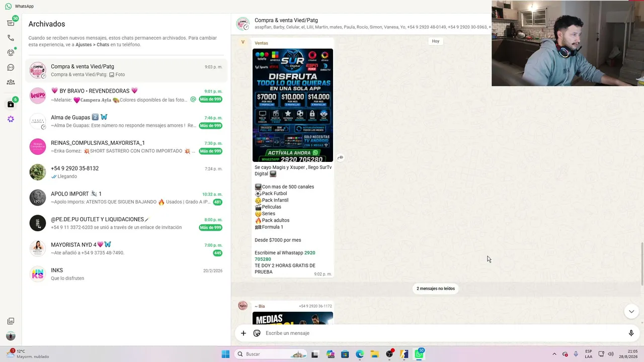Click Ventas sender avatar letter V
This screenshot has height=362, width=644.
243,42
